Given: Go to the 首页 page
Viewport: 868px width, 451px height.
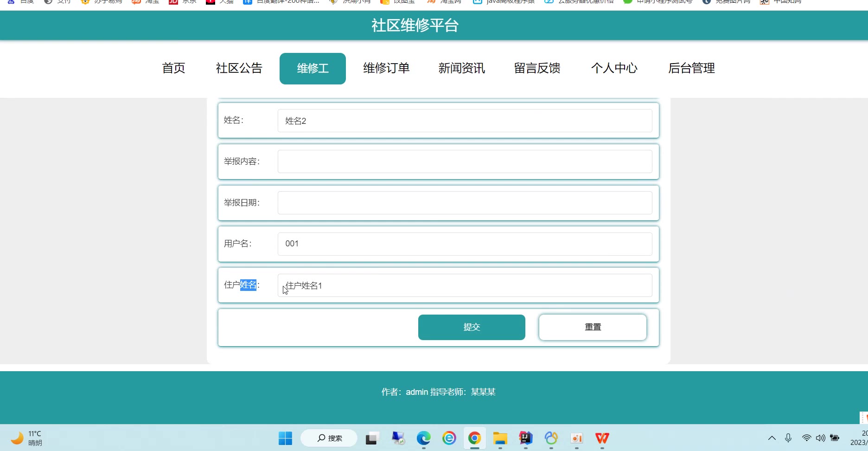Looking at the screenshot, I should tap(173, 68).
